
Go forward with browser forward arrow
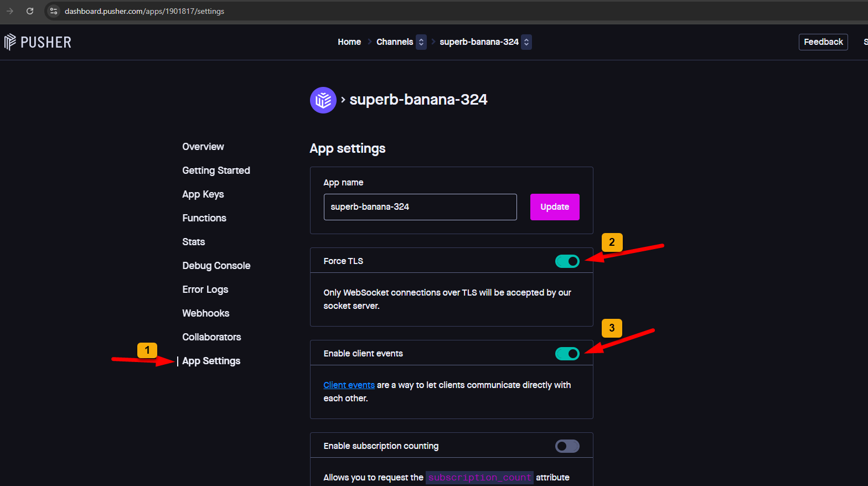point(10,11)
